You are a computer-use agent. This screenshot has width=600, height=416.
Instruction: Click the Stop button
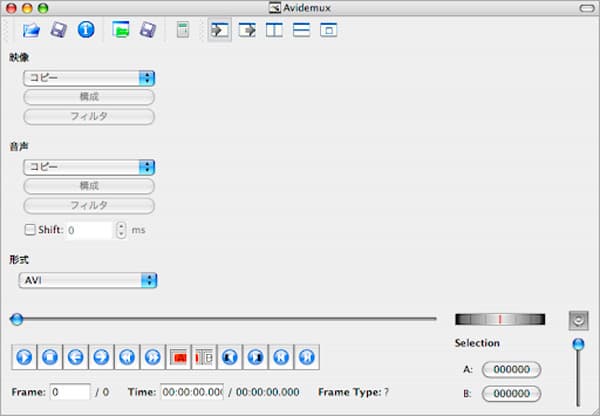coord(50,357)
